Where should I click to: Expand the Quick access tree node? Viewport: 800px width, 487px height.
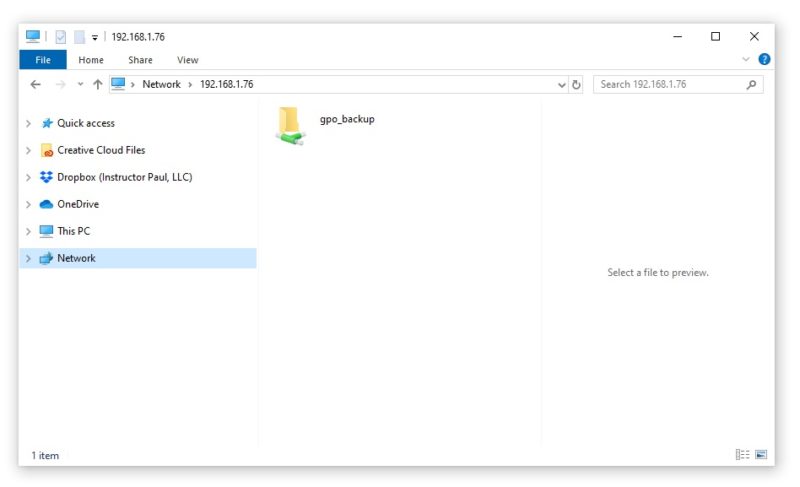(28, 124)
